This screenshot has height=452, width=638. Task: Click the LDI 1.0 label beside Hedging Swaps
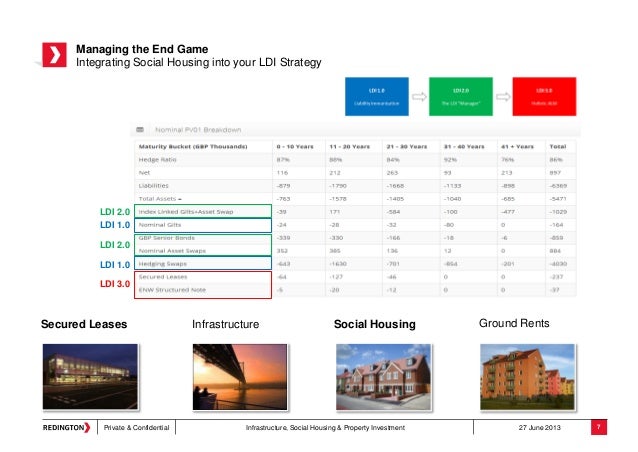tap(115, 265)
